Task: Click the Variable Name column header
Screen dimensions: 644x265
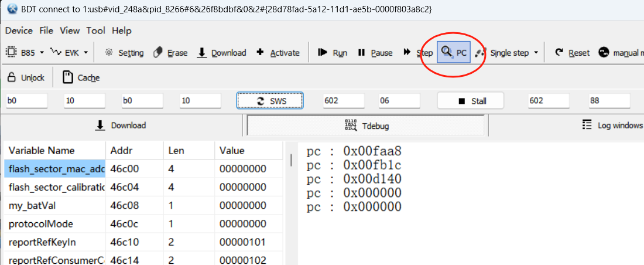Action: pyautogui.click(x=54, y=151)
